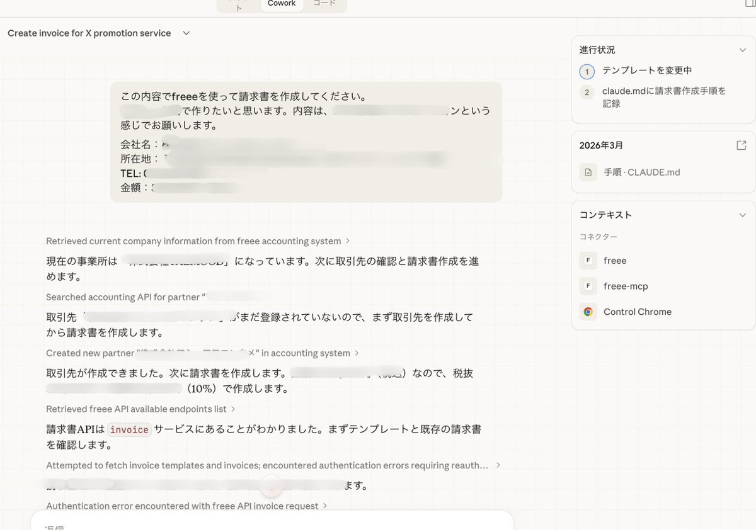This screenshot has width=756, height=532.
Task: Expand Authentication error encountered step
Action: pos(186,506)
